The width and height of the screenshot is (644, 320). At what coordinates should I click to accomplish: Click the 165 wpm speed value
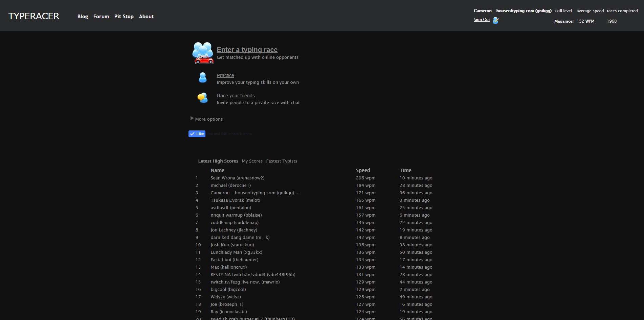tap(366, 200)
